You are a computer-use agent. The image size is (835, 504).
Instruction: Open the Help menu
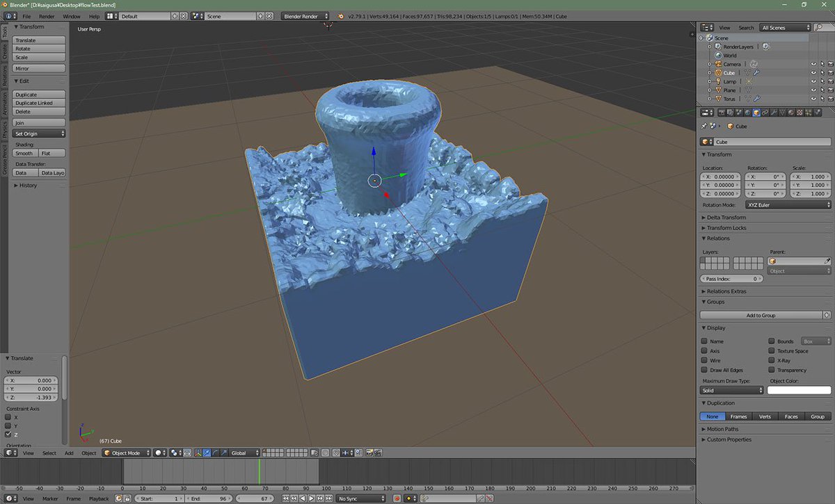pyautogui.click(x=94, y=15)
